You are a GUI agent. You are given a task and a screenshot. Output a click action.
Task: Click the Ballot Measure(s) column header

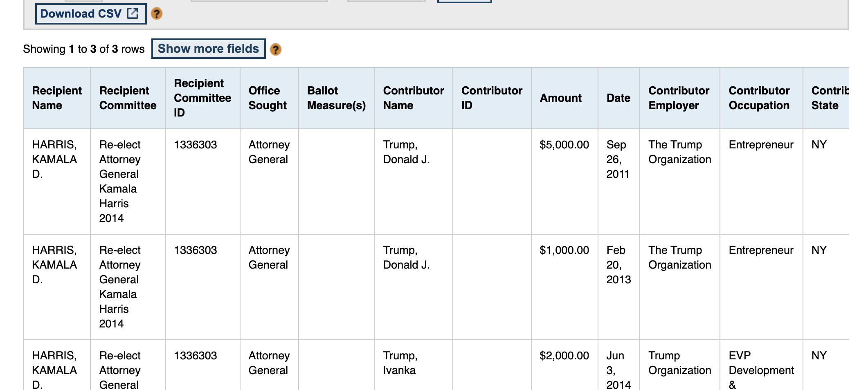[335, 98]
